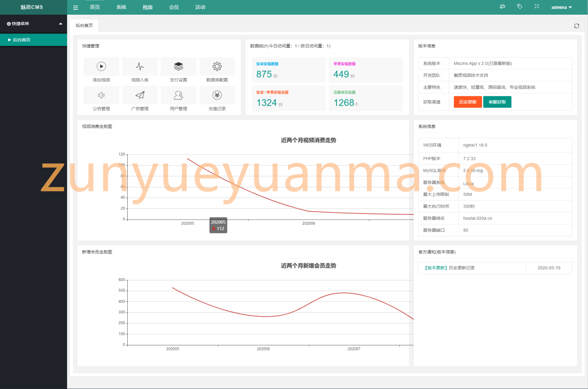Viewport: 588px width, 389px height.
Task: Click the PHP version 7.2.33 cell
Action: click(515, 158)
